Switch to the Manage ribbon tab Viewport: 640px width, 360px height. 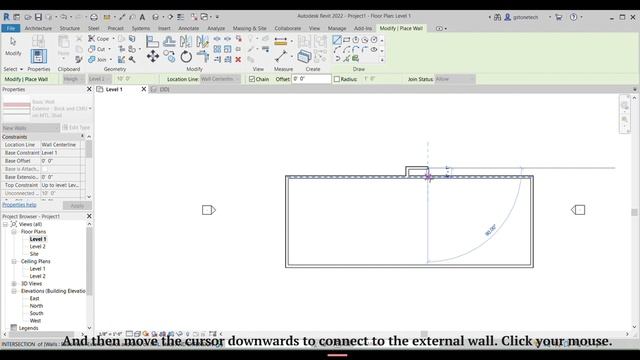click(337, 28)
